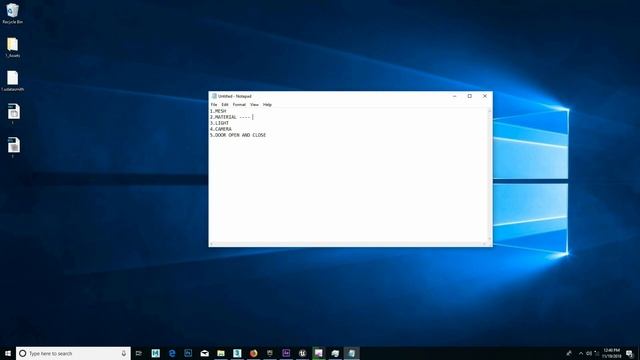
Task: Launch Firefox from the taskbar
Action: click(x=253, y=353)
